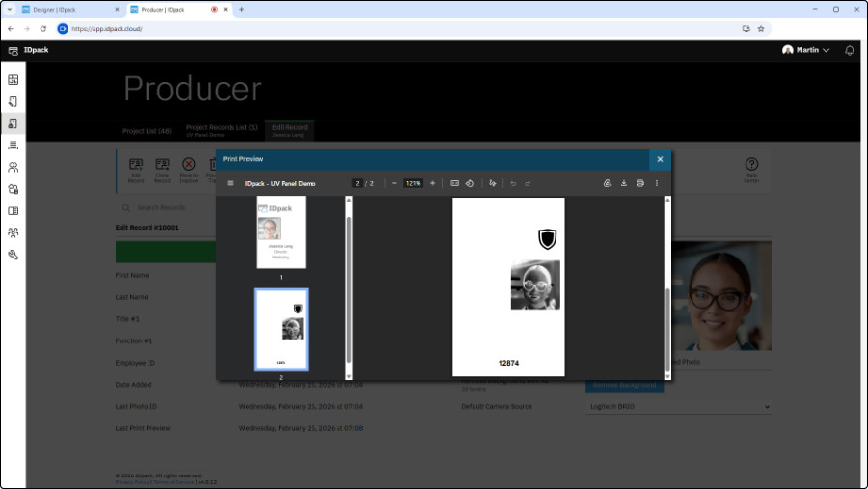
Task: Open the wrench settings icon in sidebar
Action: click(x=14, y=255)
